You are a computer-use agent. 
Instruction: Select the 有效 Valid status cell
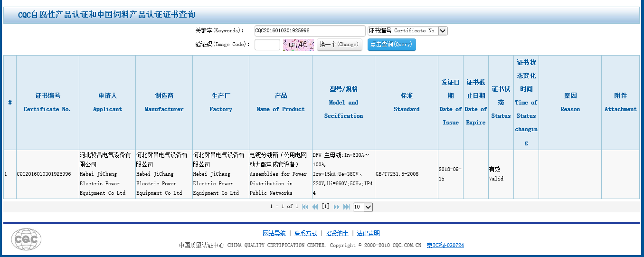point(501,174)
